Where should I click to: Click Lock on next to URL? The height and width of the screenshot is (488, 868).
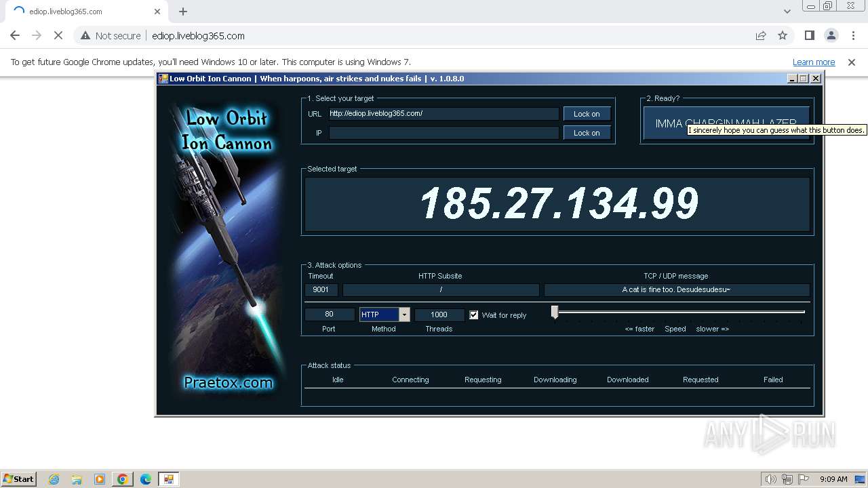(x=587, y=114)
